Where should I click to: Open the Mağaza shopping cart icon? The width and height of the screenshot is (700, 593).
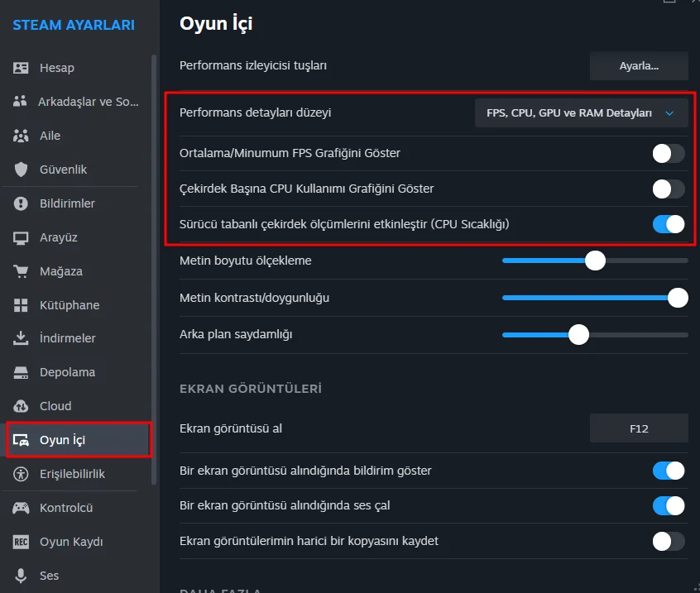pyautogui.click(x=22, y=271)
